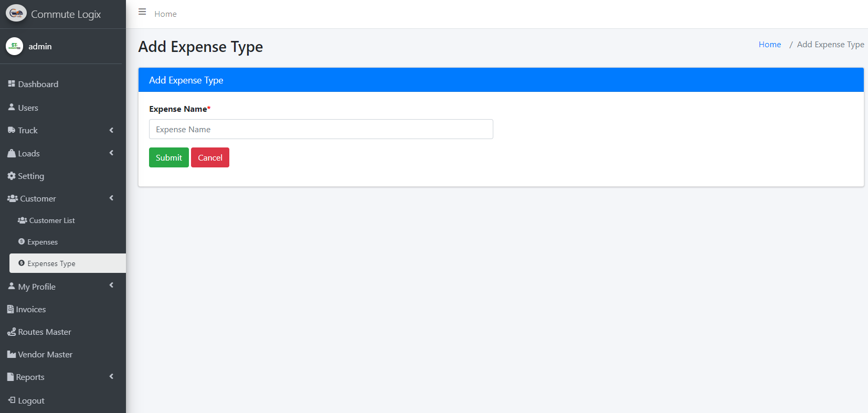Open the Expenses sidebar item
The width and height of the screenshot is (868, 413).
tap(43, 242)
